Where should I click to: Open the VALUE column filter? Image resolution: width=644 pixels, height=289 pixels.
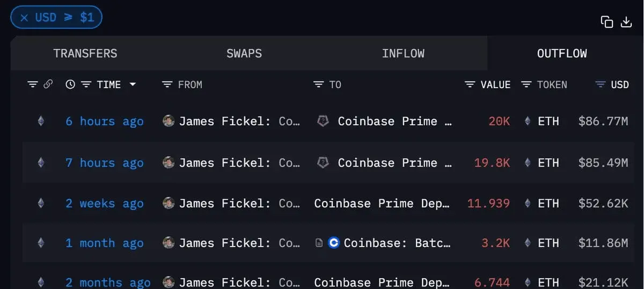[470, 84]
